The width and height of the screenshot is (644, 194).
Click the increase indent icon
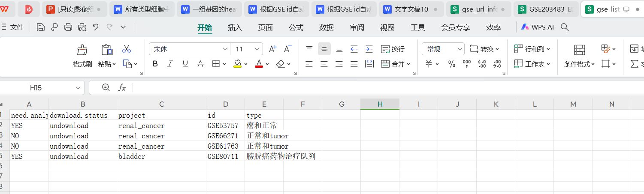(369, 49)
